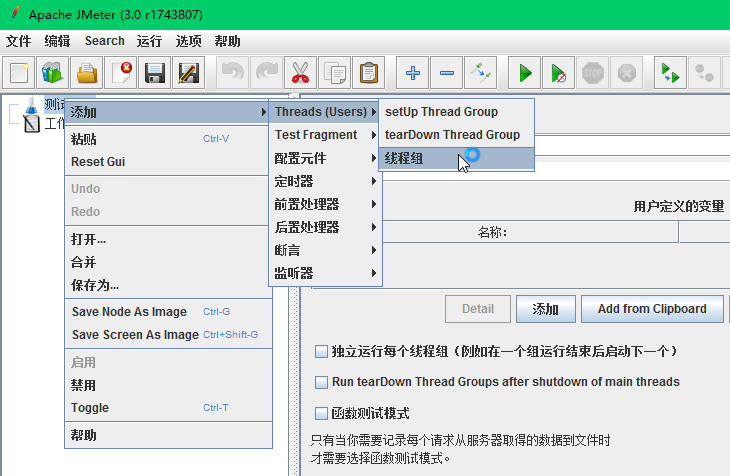Screen dimensions: 730x476
Task: Click the 添加 button under variables table
Action: 546,309
